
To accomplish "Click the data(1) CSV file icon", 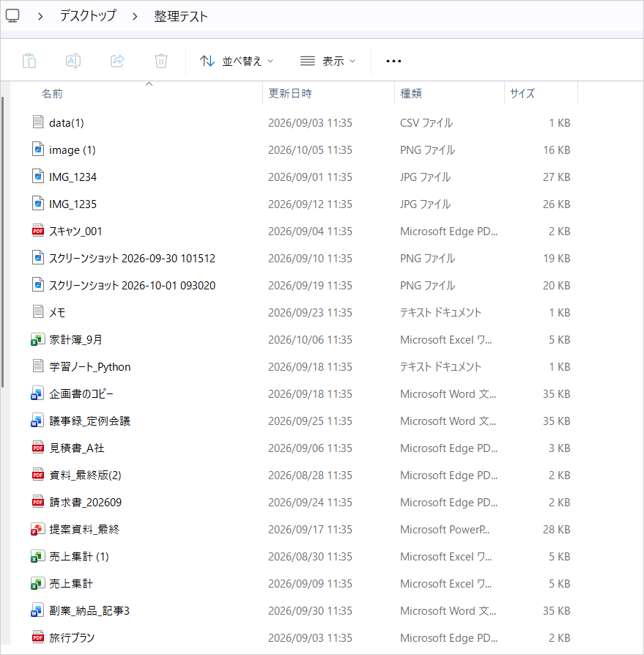I will point(38,122).
